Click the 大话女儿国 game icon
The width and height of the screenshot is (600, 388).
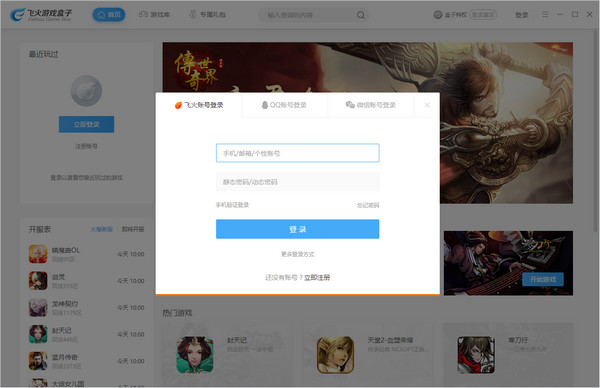point(38,383)
